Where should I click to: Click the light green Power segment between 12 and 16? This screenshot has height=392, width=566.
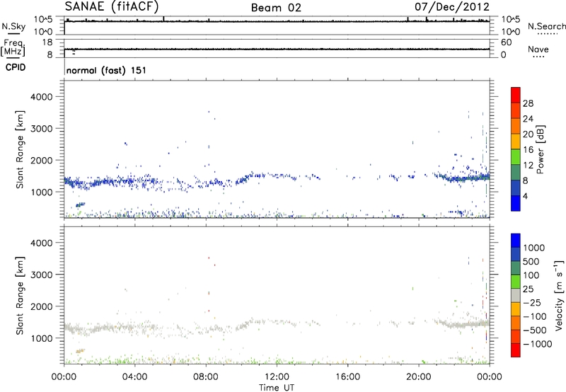click(x=516, y=157)
